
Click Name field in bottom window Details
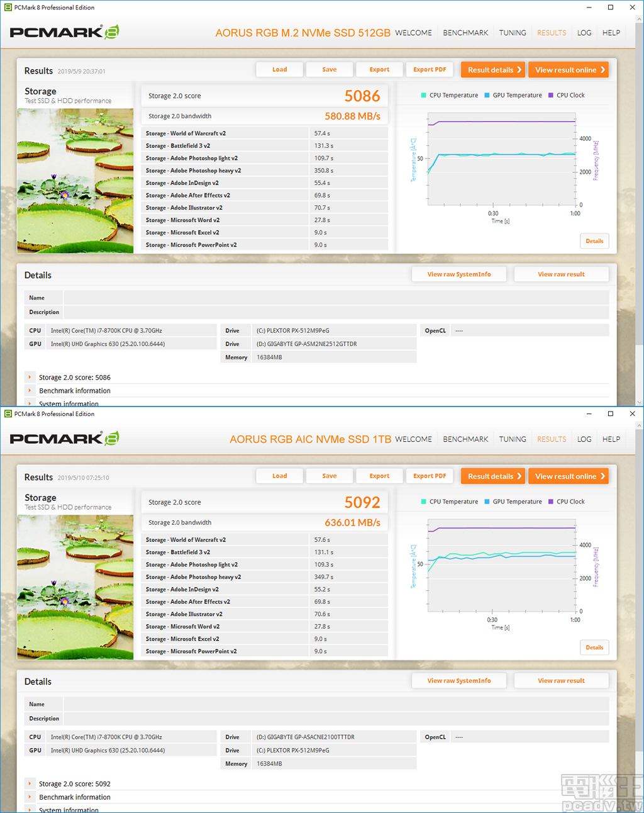click(336, 704)
